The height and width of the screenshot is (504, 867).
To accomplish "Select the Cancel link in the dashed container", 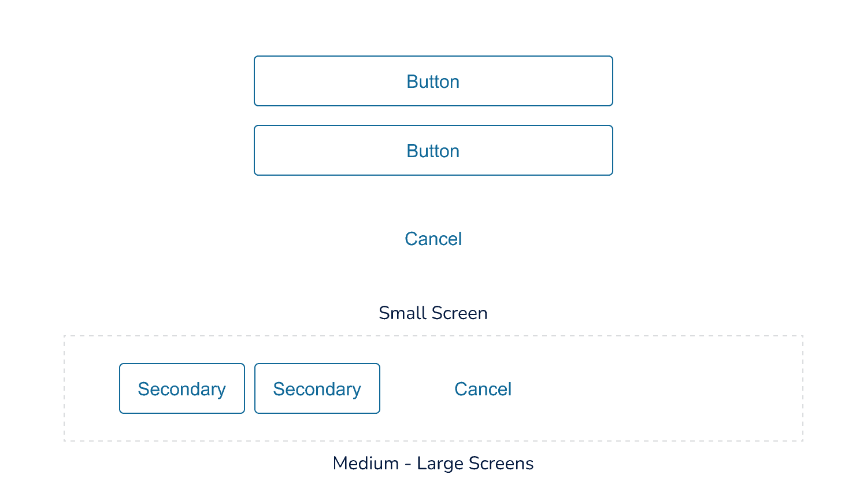I will coord(483,389).
